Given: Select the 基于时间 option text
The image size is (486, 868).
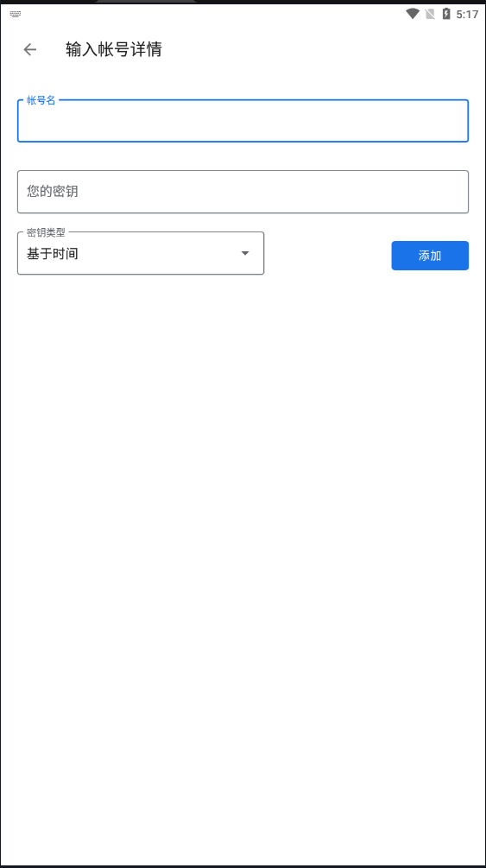Looking at the screenshot, I should coord(52,254).
